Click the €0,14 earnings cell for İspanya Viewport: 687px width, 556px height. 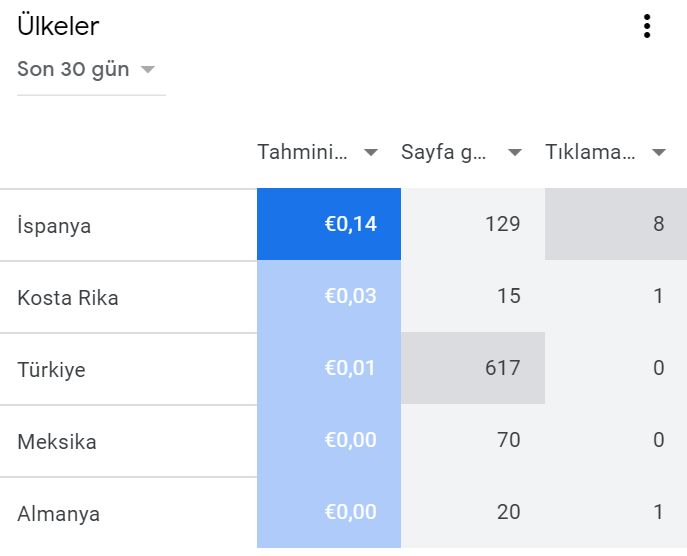pos(329,224)
